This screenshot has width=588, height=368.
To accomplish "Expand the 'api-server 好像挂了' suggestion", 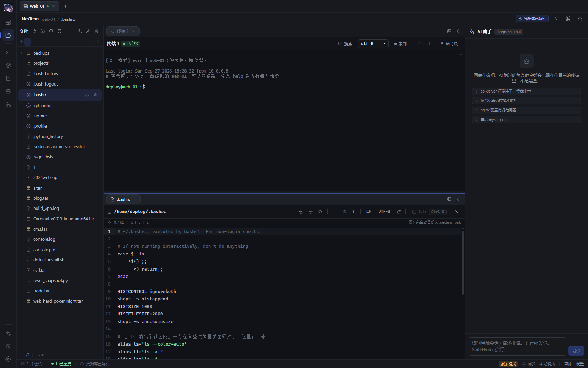I will coord(526,91).
